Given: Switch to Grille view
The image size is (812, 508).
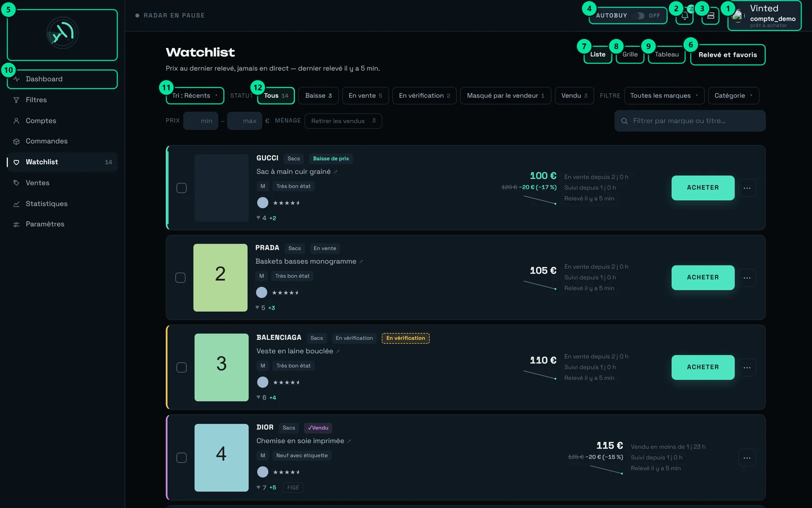Looking at the screenshot, I should (630, 54).
